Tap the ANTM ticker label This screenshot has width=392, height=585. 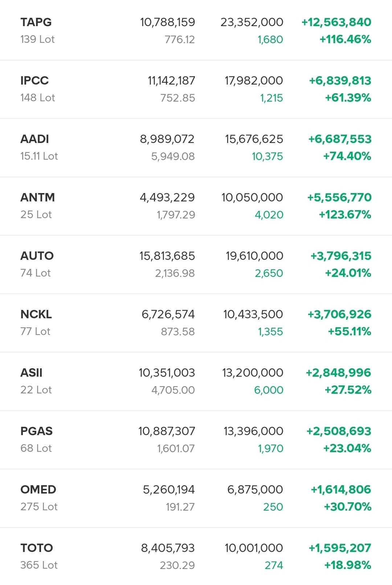pos(37,197)
